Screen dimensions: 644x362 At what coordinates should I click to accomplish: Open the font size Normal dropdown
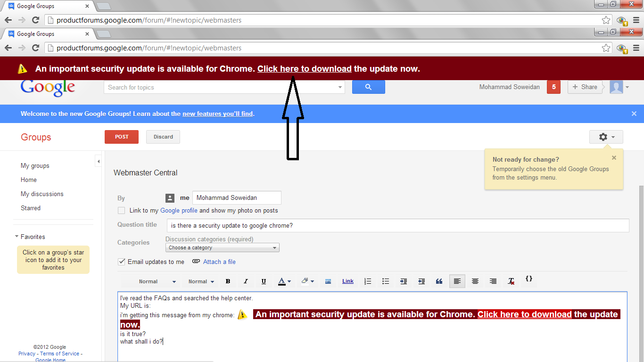(x=201, y=281)
